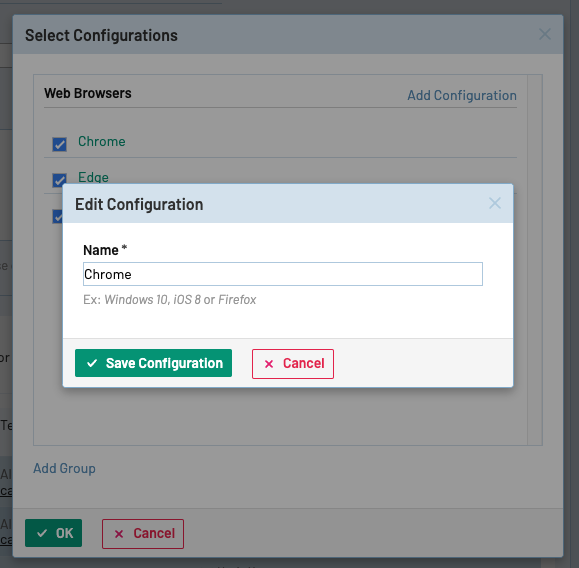Screen dimensions: 579x568
Task: Click the x icon on bottom Cancel button
Action: tap(119, 534)
